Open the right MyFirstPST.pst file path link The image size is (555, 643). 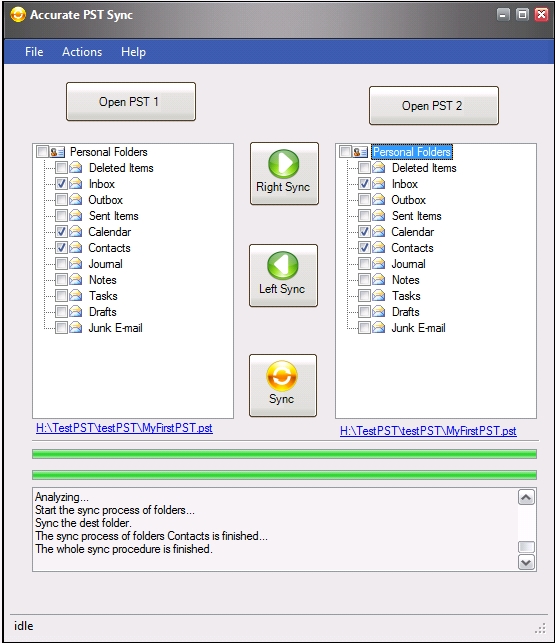click(428, 431)
